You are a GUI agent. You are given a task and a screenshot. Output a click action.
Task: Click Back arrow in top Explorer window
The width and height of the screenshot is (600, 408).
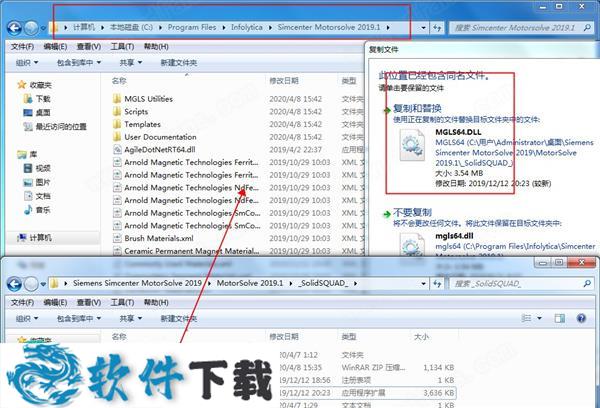(x=14, y=28)
